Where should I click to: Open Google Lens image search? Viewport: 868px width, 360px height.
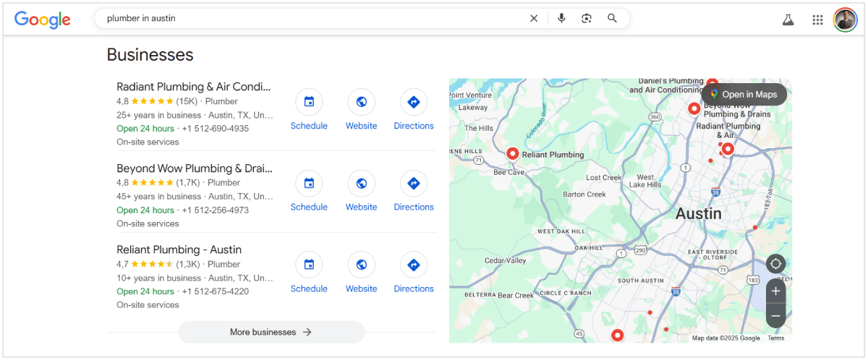coord(587,19)
